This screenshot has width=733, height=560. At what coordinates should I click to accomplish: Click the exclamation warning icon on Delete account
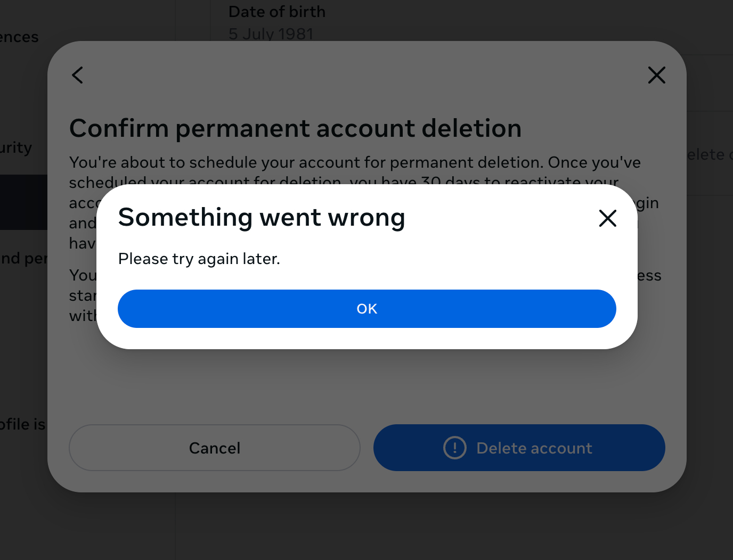454,448
